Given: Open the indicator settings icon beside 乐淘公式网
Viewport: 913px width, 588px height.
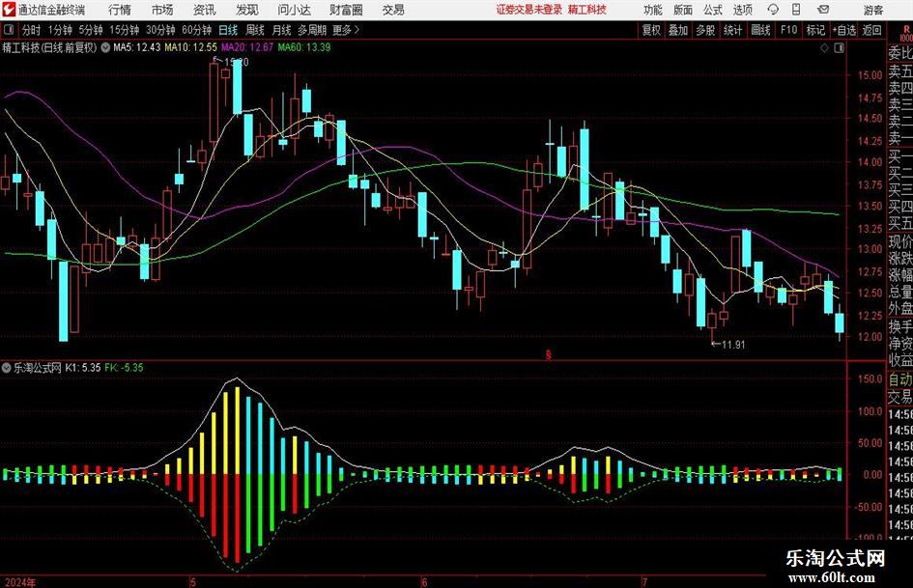Looking at the screenshot, I should (7, 368).
